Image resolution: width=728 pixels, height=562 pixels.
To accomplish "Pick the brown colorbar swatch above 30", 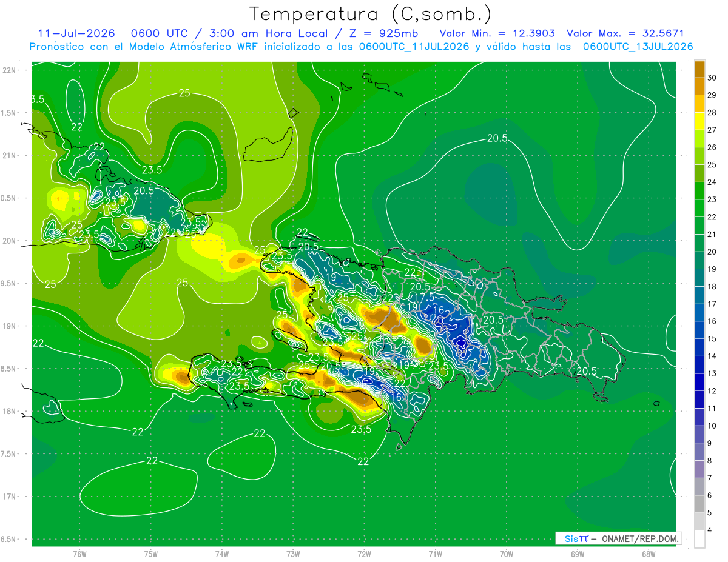I will pyautogui.click(x=699, y=69).
